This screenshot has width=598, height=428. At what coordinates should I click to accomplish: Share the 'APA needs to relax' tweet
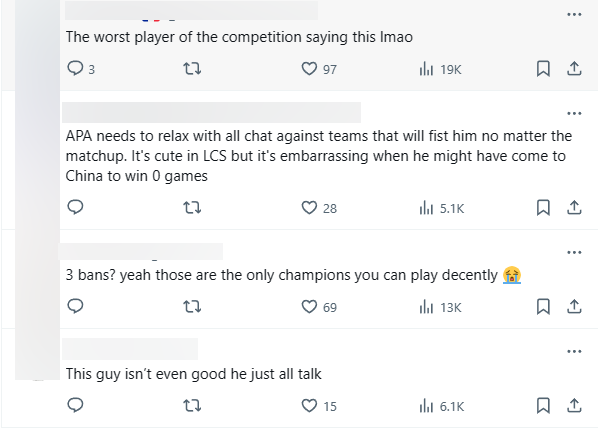click(x=574, y=208)
